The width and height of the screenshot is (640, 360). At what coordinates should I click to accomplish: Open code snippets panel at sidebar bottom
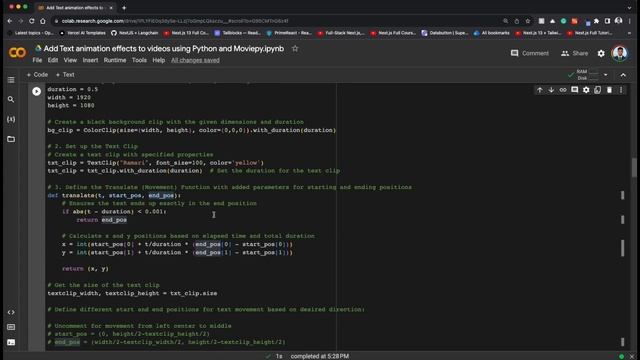pos(11,312)
